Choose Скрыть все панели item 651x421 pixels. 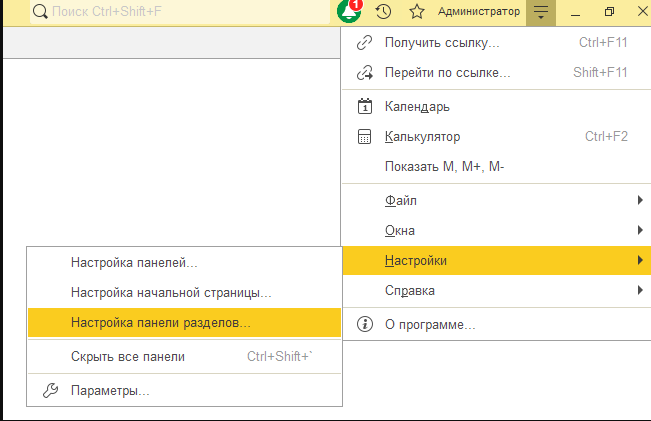pyautogui.click(x=184, y=357)
